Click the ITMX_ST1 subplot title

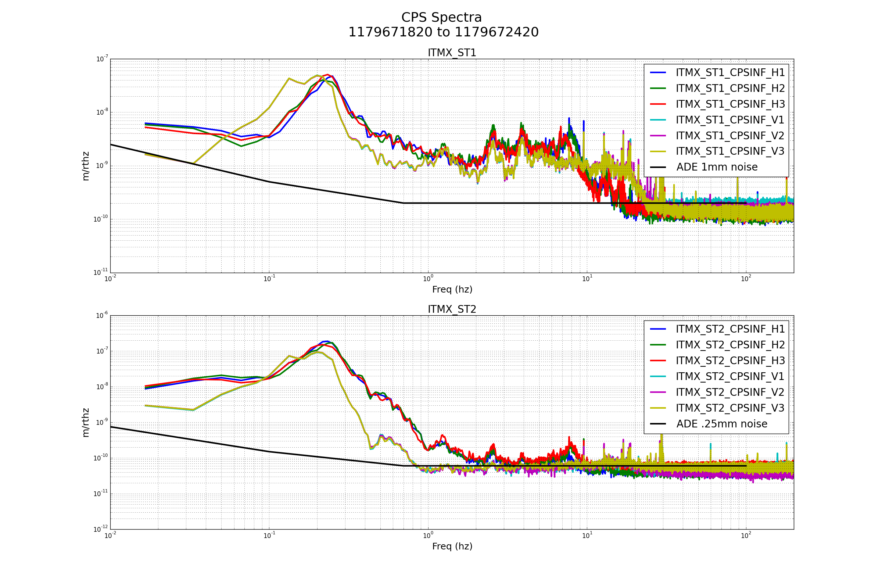point(452,53)
